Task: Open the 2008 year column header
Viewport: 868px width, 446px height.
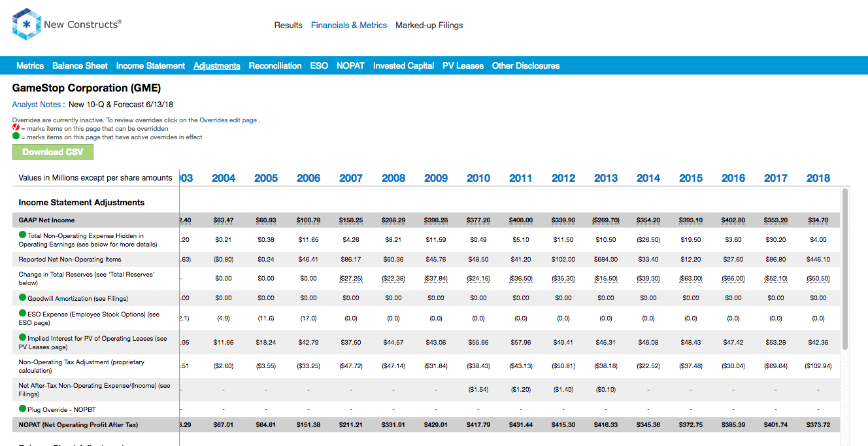Action: click(393, 178)
